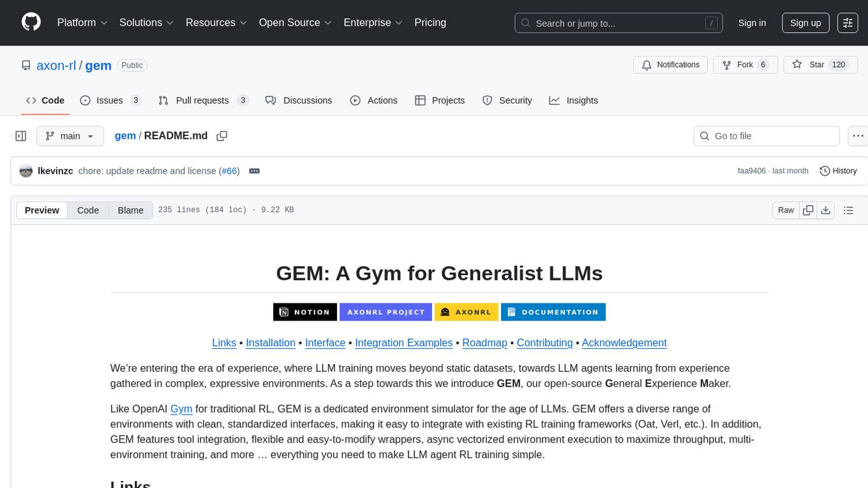
Task: Open the Actions tab
Action: 374,100
